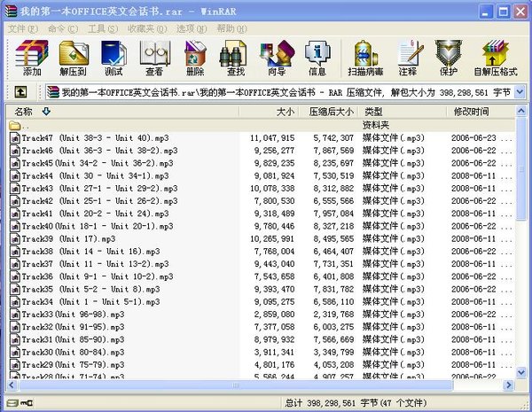Image resolution: width=532 pixels, height=412 pixels.
Task: Select Track29(Unit 75-79).mp3 row
Action: (261, 365)
